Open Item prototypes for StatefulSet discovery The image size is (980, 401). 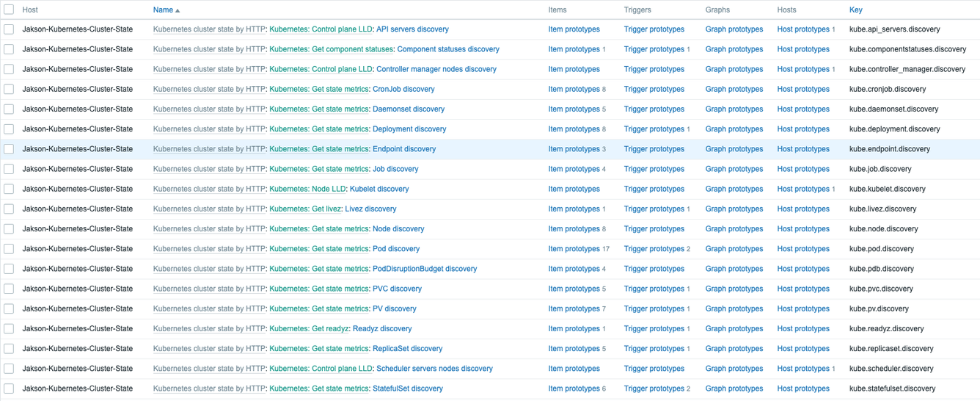574,389
